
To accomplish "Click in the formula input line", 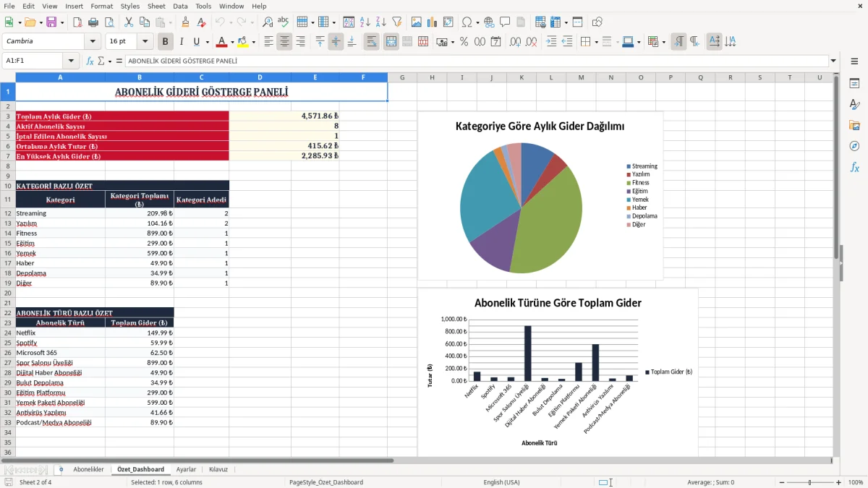I will click(476, 61).
